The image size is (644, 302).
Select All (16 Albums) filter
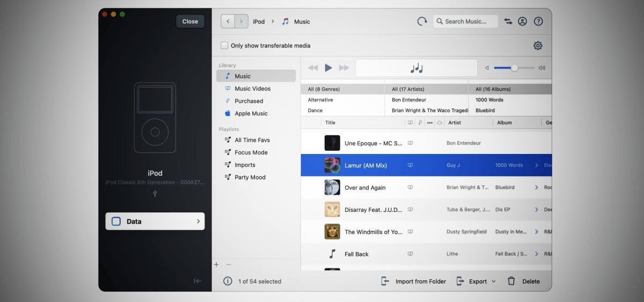coord(510,89)
